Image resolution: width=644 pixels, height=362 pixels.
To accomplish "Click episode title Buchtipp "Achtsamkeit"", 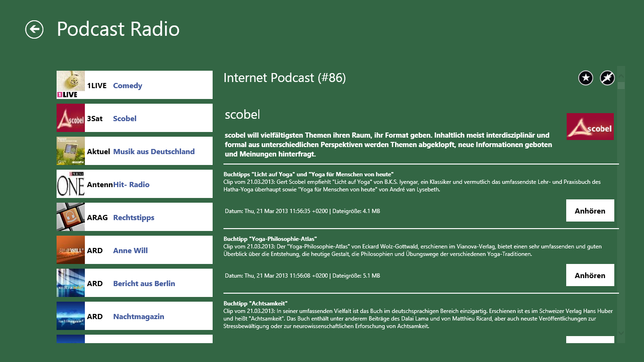I will click(256, 303).
